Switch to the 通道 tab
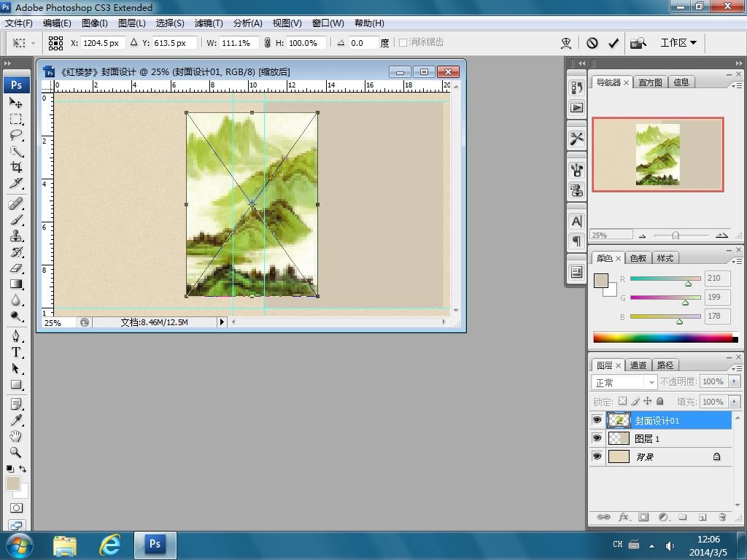This screenshot has height=560, width=747. tap(638, 365)
